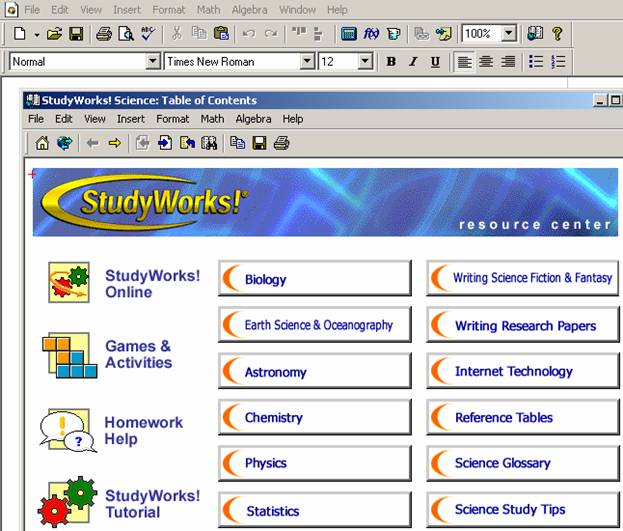Open the Science Glossary
The image size is (623, 531).
(x=522, y=463)
